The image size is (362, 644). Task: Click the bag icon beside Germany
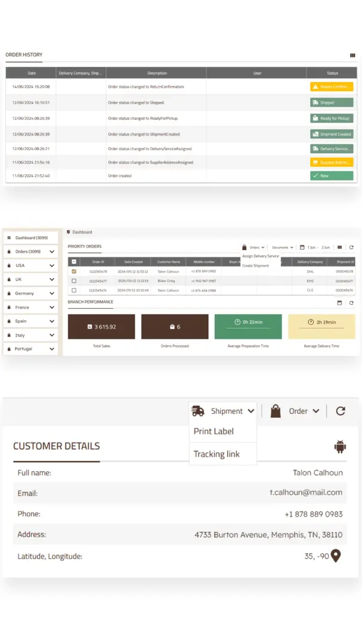click(9, 293)
